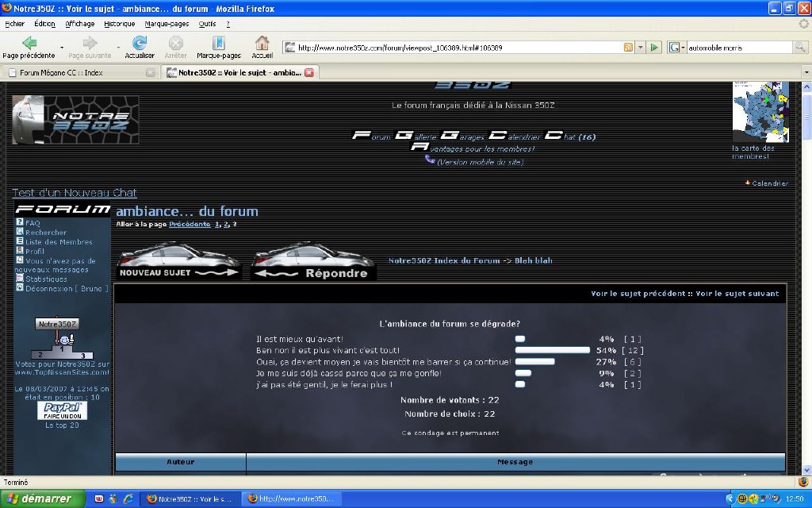The height and width of the screenshot is (508, 812).
Task: Click the search field containing automobile morris
Action: (740, 47)
